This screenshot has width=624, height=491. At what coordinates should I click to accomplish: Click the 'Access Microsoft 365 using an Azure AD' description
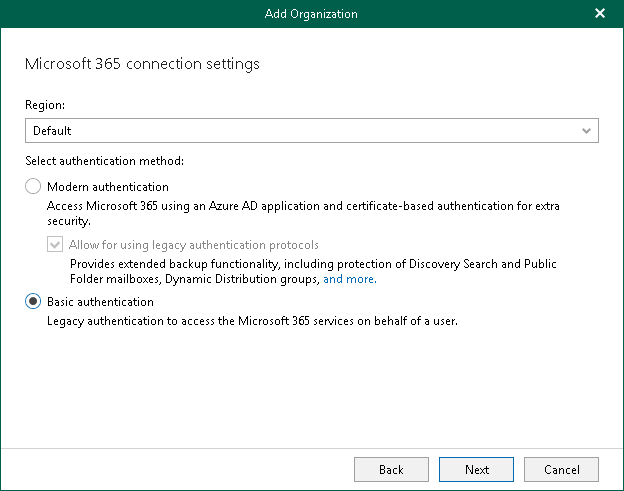tap(303, 213)
